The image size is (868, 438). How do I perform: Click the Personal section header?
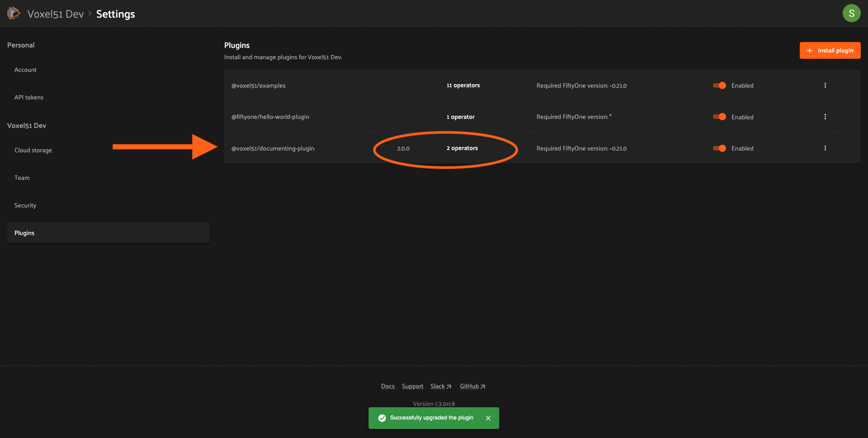[21, 45]
